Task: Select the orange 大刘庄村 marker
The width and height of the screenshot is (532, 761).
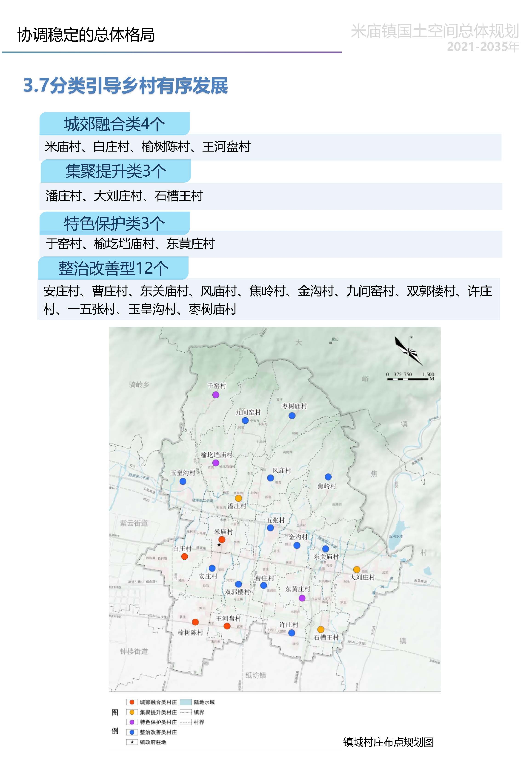Action: (356, 569)
